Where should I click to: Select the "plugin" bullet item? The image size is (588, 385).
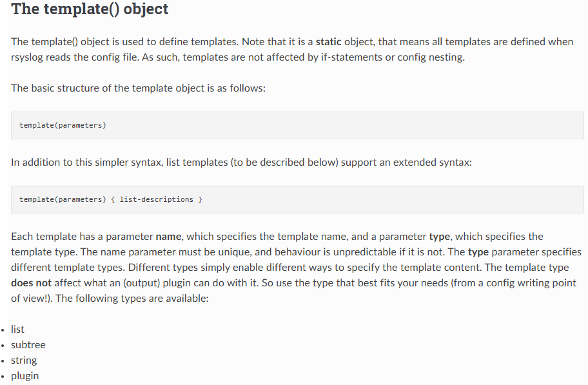(x=24, y=376)
